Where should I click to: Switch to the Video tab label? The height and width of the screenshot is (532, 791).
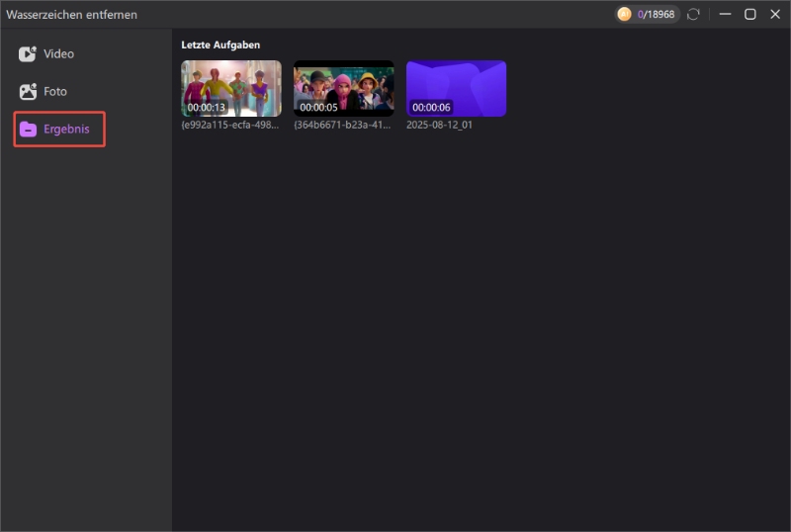pos(58,54)
